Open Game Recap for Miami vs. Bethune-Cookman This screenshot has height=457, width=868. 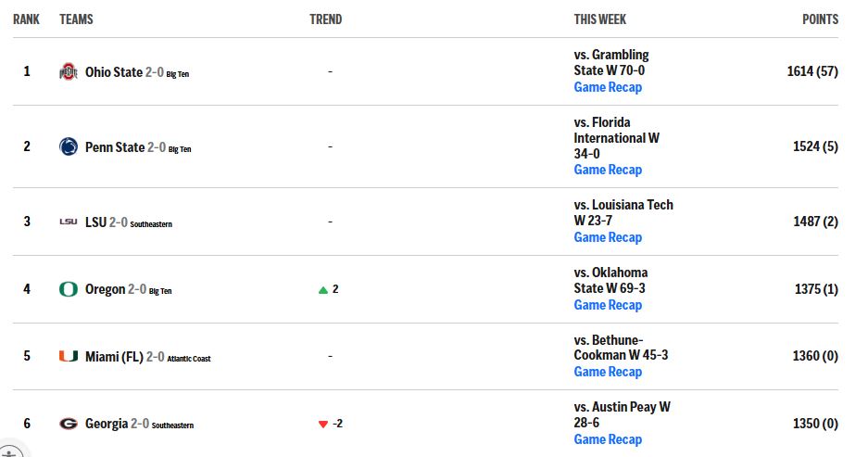608,373
